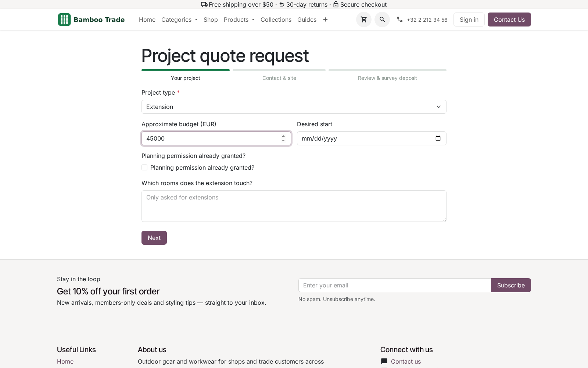Click the Contact Us header button
Image resolution: width=588 pixels, height=368 pixels.
(x=509, y=20)
